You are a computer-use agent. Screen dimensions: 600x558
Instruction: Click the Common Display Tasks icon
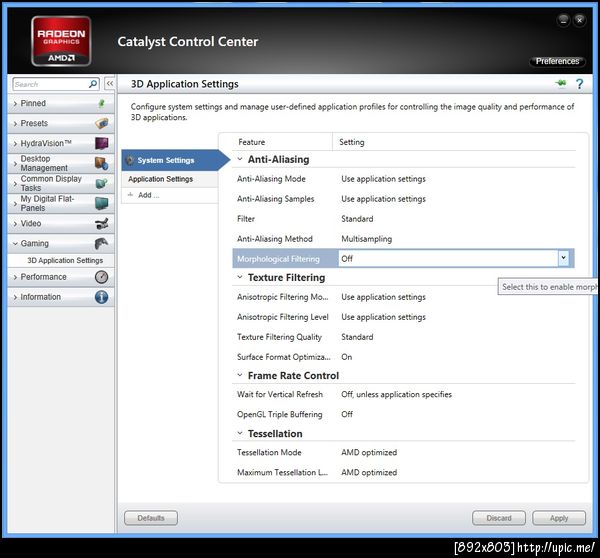101,183
